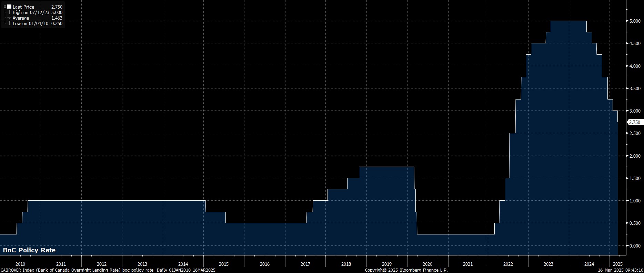Click the Average line marker icon

click(x=9, y=18)
